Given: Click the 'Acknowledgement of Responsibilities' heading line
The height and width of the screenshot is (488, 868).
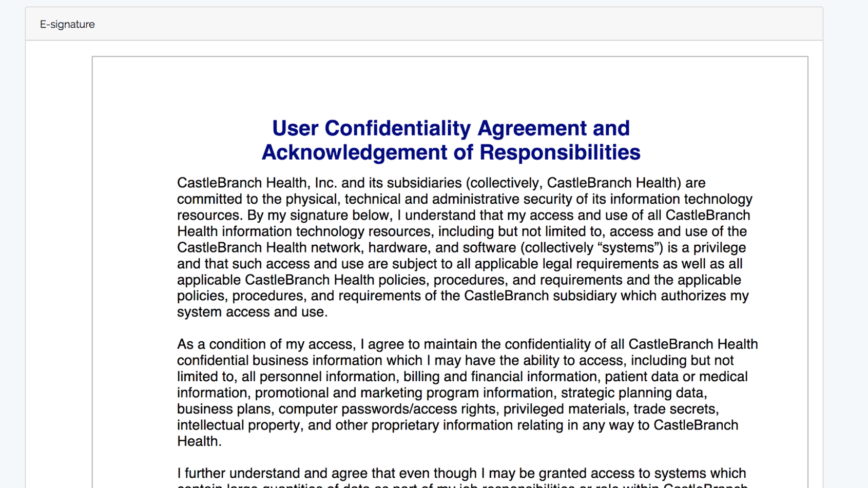Looking at the screenshot, I should coord(451,152).
